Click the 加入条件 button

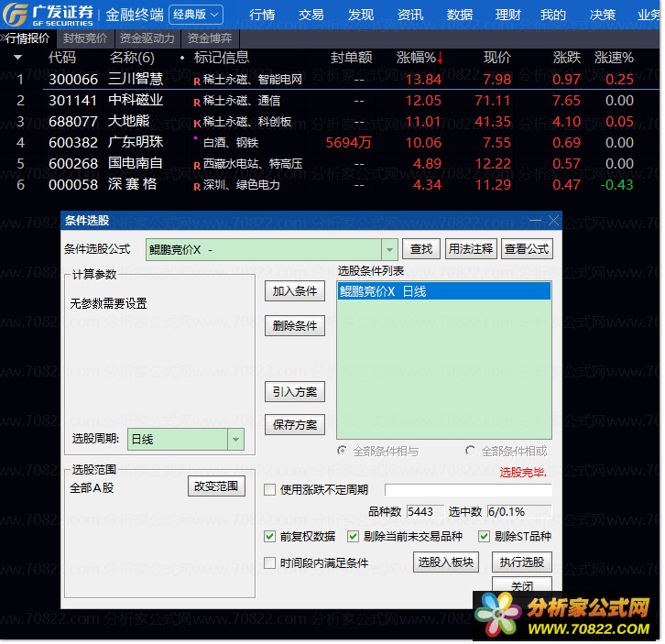[x=295, y=291]
